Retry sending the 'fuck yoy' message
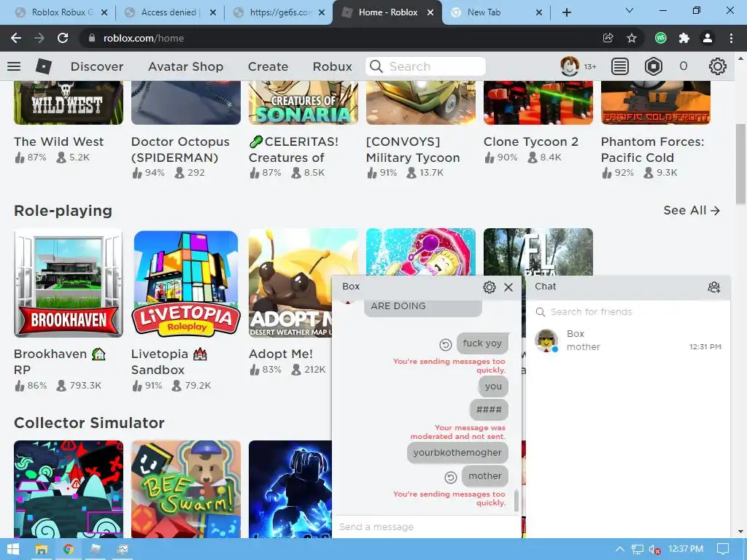The width and height of the screenshot is (747, 560). pyautogui.click(x=446, y=344)
